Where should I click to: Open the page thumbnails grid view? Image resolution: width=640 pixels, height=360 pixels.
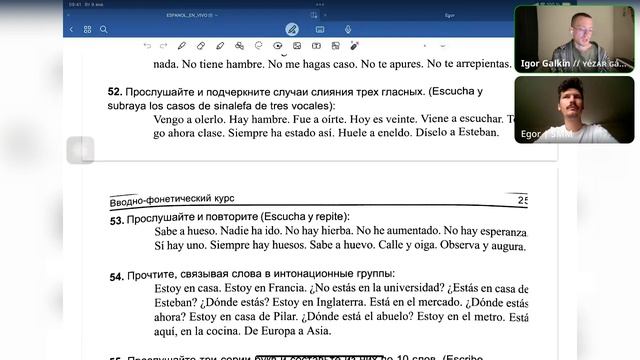[87, 29]
